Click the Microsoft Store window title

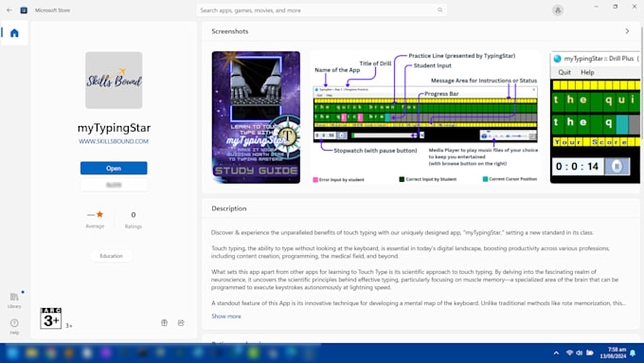pos(53,10)
